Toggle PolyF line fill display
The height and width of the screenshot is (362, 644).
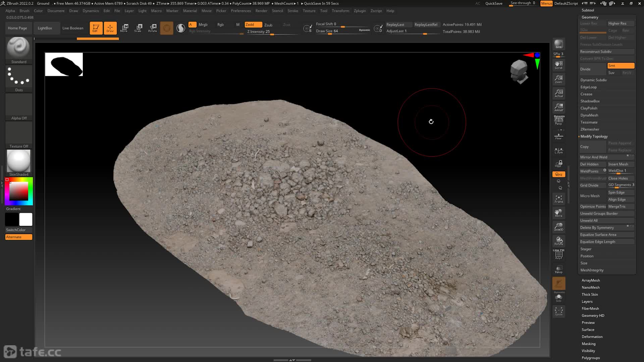(x=558, y=254)
